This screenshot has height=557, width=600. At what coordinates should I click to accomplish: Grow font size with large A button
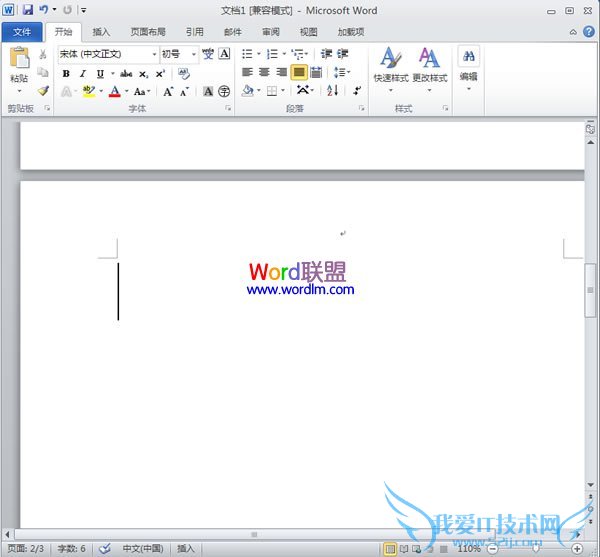coord(168,91)
